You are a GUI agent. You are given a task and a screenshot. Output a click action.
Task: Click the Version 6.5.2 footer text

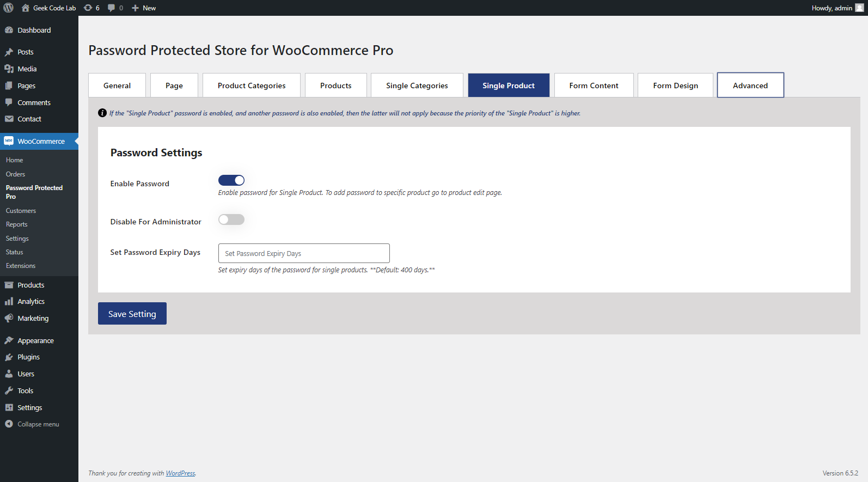[840, 473]
